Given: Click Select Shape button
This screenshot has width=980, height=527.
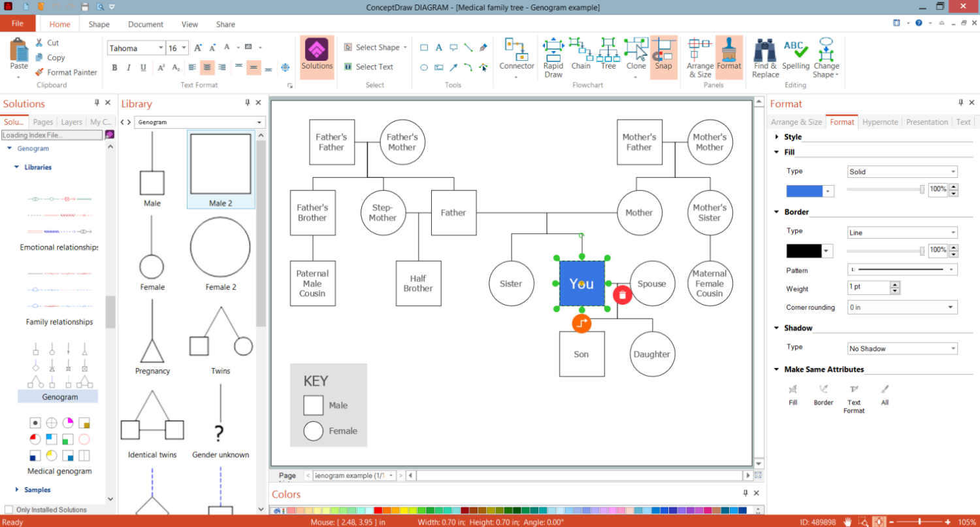Looking at the screenshot, I should (x=376, y=48).
